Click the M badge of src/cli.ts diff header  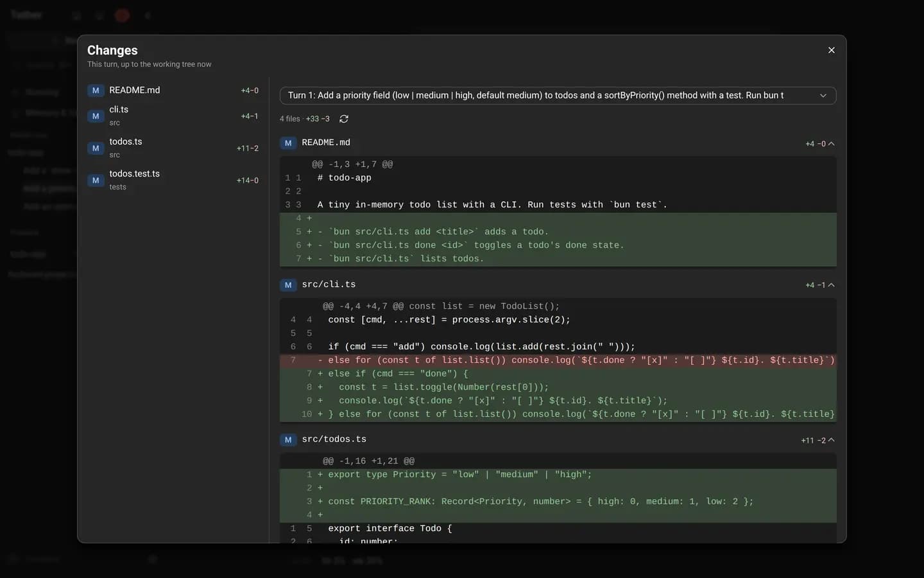click(x=288, y=285)
